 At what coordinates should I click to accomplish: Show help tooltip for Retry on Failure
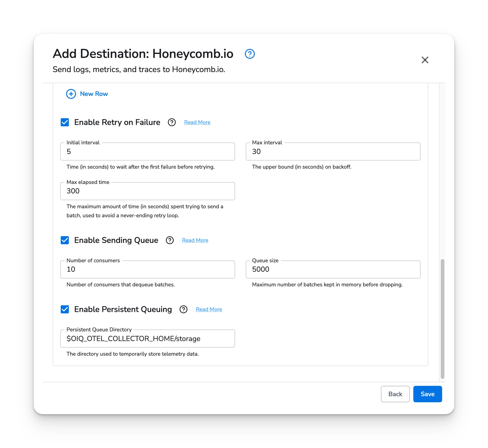[172, 122]
